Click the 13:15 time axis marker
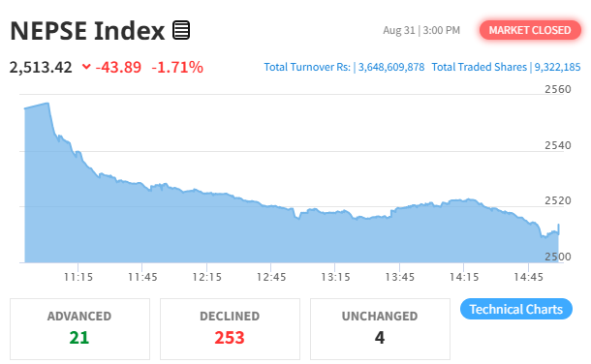 click(335, 277)
